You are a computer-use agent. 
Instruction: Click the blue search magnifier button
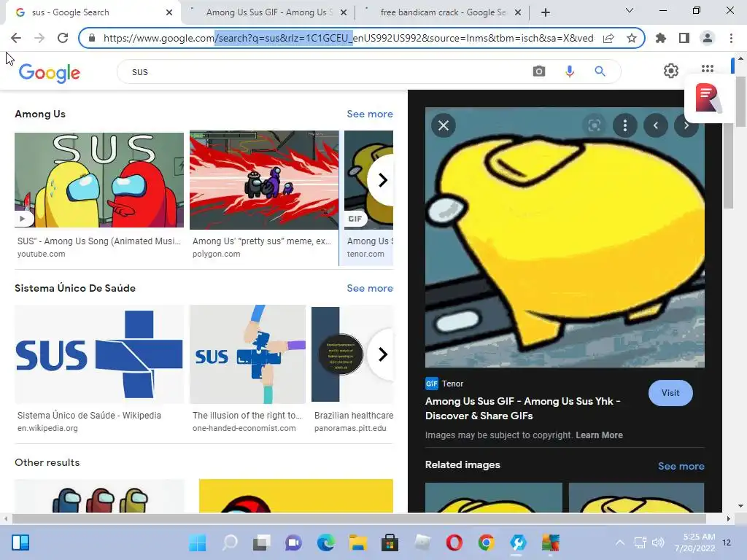[x=600, y=71]
